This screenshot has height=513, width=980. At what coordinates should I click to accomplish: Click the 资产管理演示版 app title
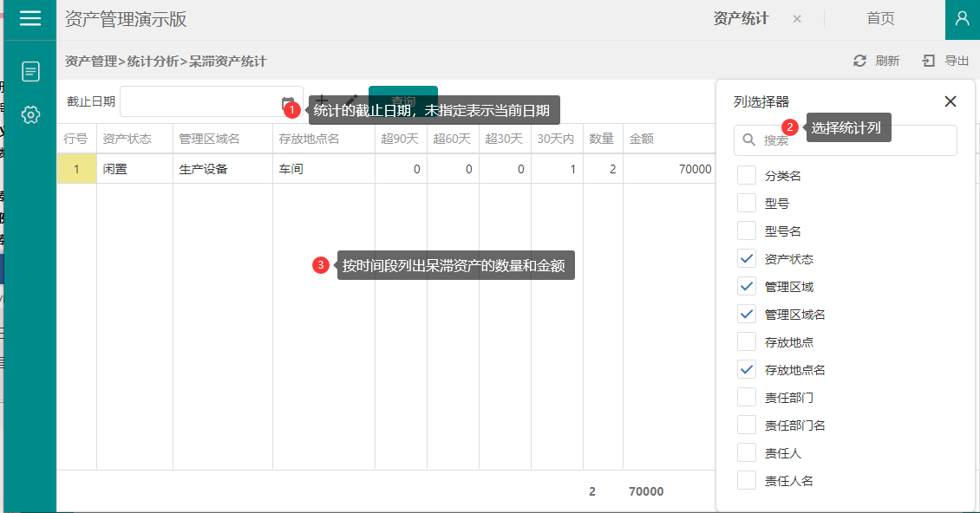pos(126,19)
